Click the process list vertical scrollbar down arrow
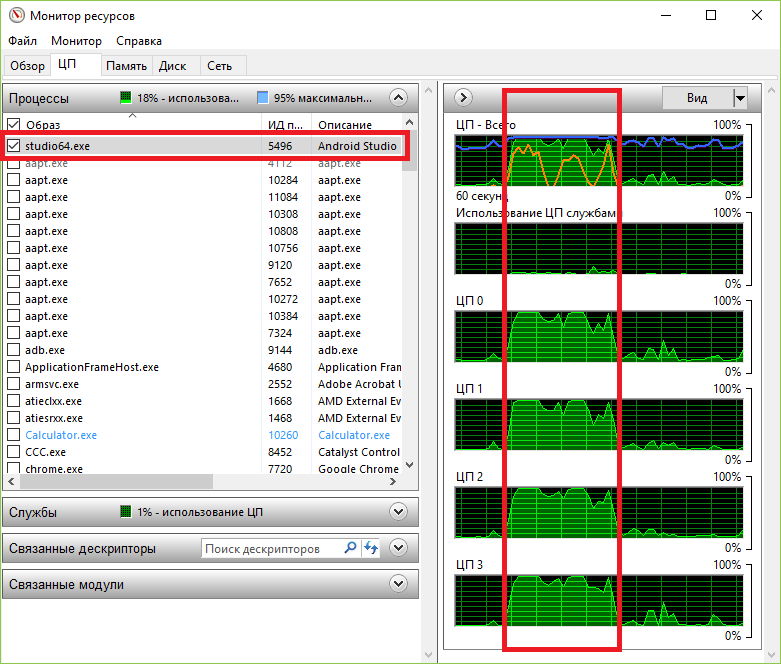The width and height of the screenshot is (781, 664). [409, 465]
